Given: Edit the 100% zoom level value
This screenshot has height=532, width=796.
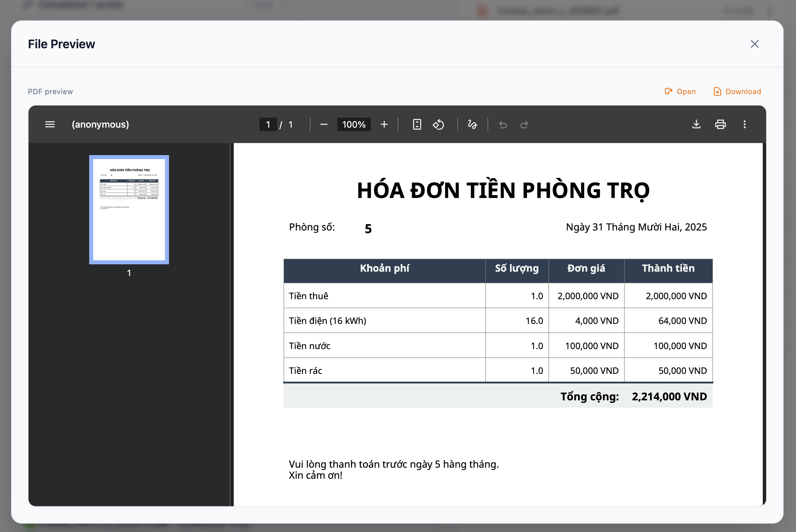Looking at the screenshot, I should (353, 124).
